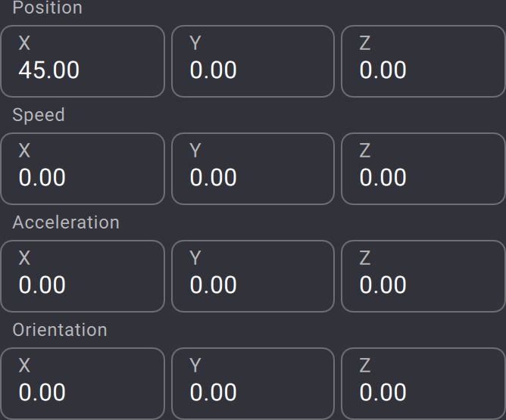506x420 pixels.
Task: Focus the Acceleration Z value field
Action: [423, 277]
